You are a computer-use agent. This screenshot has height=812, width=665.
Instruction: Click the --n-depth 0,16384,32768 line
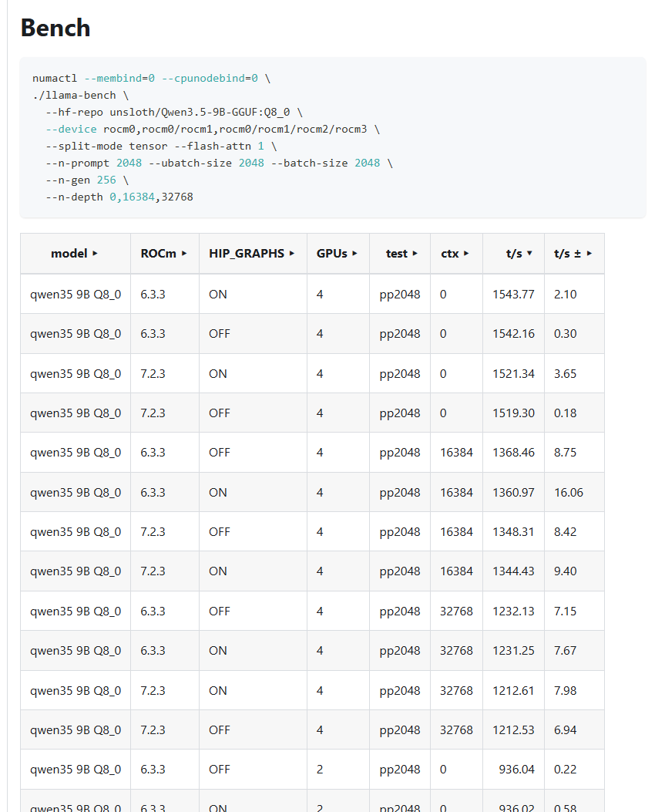click(119, 197)
